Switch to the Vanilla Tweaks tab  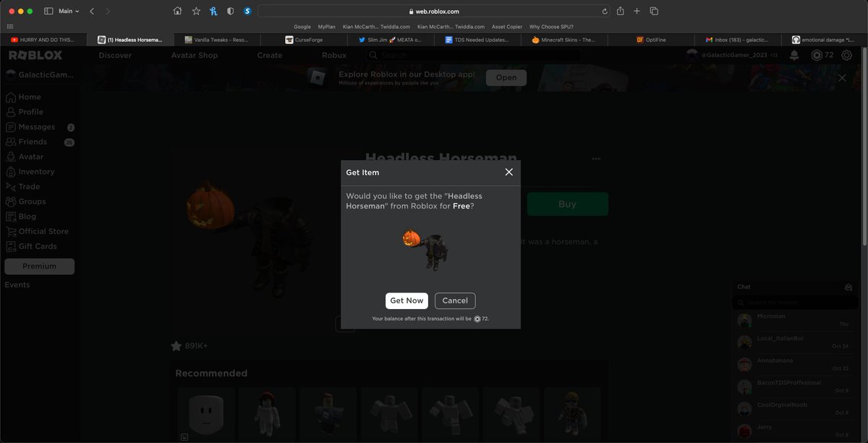pos(217,40)
